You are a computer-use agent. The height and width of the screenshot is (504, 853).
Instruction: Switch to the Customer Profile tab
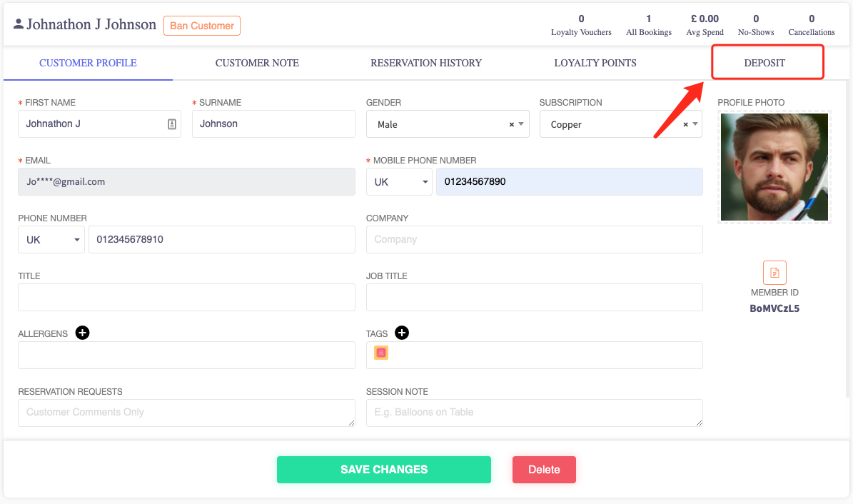[88, 63]
